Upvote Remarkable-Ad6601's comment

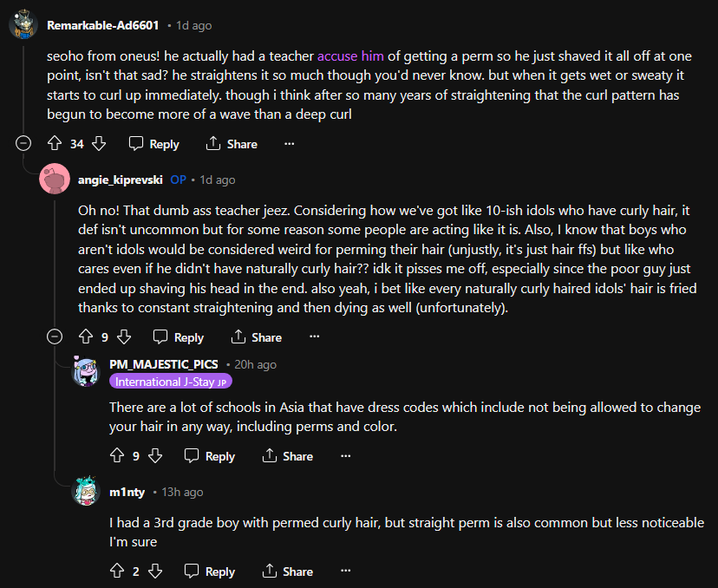pyautogui.click(x=55, y=144)
